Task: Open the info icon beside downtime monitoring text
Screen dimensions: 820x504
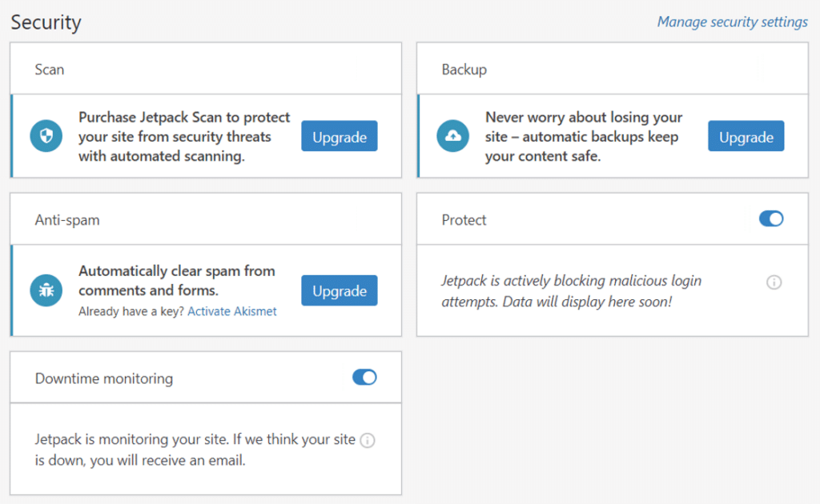Action: tap(368, 440)
